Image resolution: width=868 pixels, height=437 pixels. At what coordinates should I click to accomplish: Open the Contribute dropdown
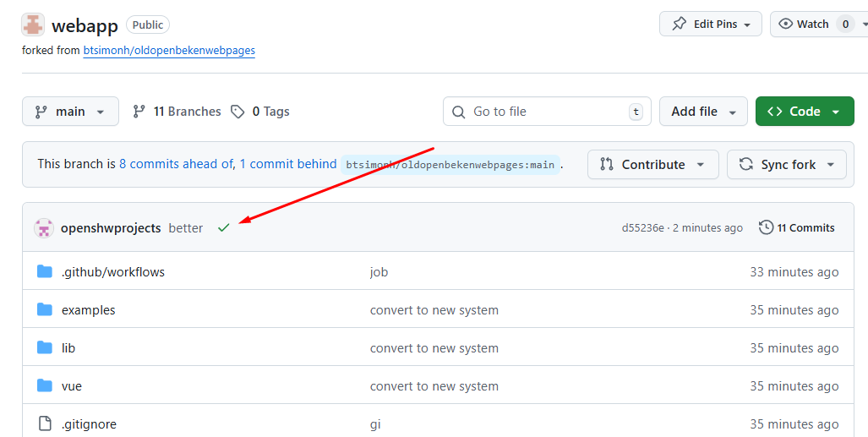point(653,165)
